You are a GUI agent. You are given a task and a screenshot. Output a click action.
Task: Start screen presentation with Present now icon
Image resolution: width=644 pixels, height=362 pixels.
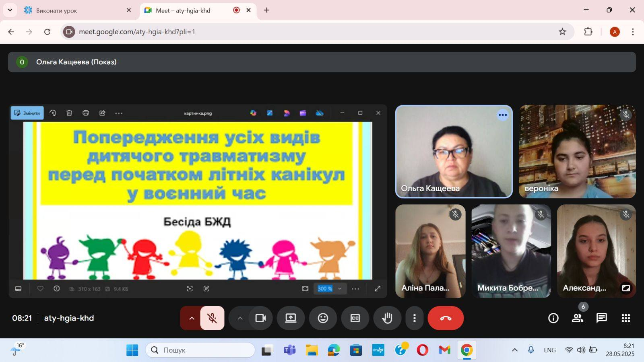click(x=291, y=318)
